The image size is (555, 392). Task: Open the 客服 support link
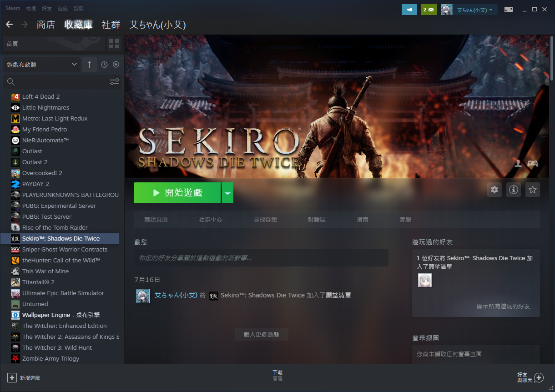click(x=405, y=220)
